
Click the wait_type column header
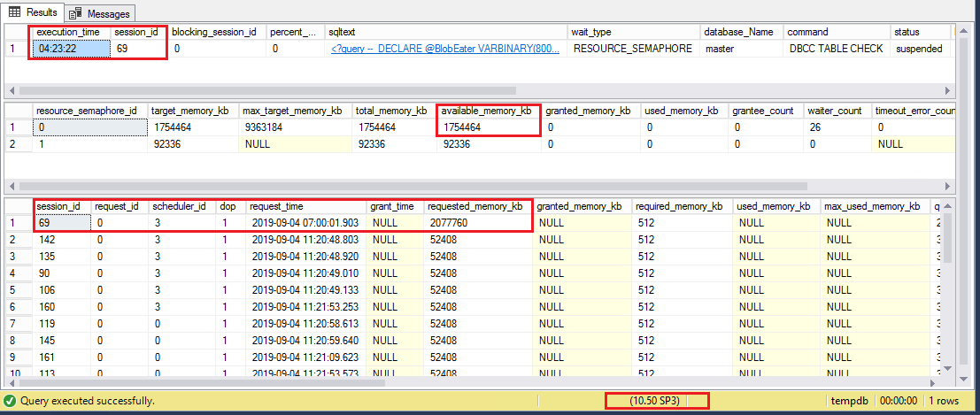[632, 31]
